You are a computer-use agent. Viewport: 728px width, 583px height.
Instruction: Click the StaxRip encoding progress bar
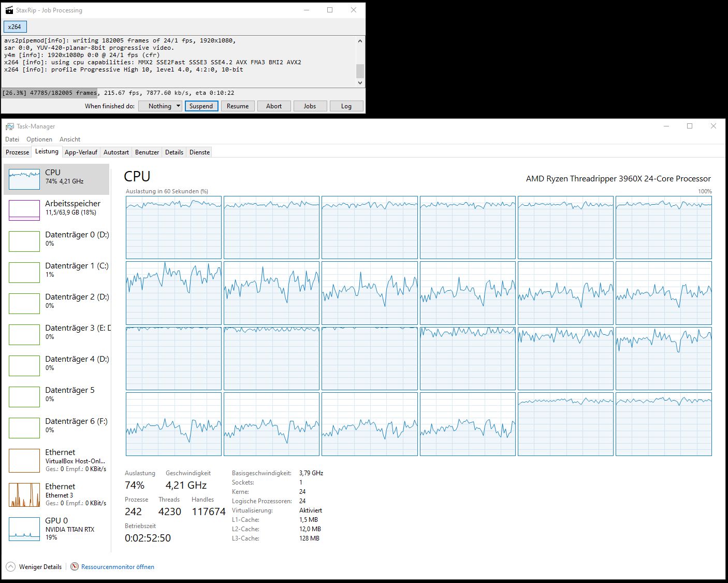click(x=183, y=93)
